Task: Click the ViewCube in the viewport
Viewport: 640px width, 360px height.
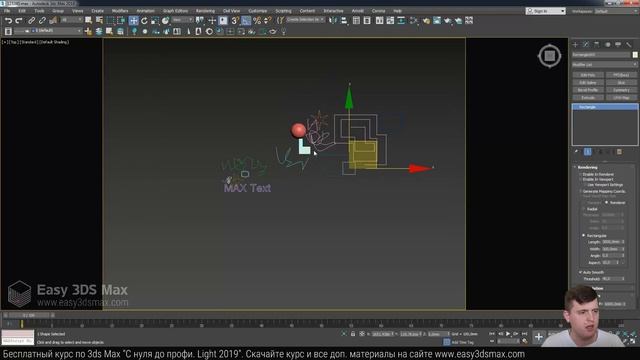Action: click(549, 56)
